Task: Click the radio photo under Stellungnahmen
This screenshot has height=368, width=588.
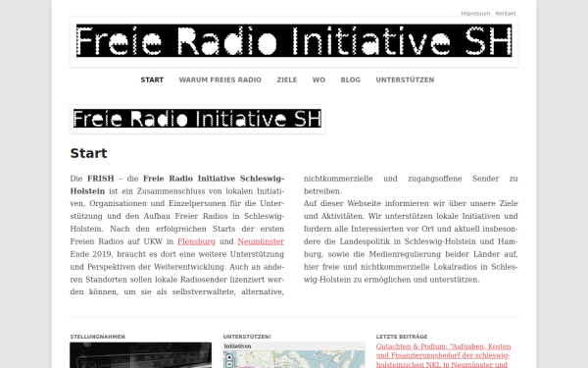Action: pos(140,355)
